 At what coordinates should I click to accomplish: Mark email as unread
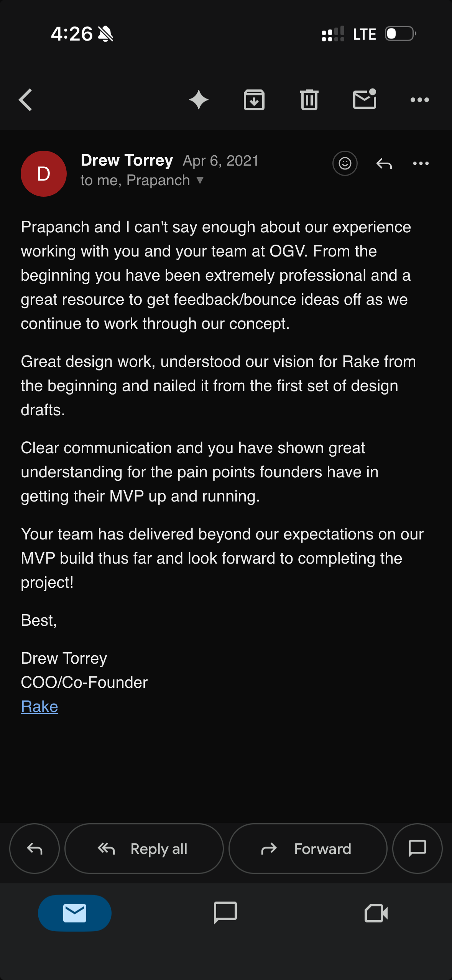365,99
